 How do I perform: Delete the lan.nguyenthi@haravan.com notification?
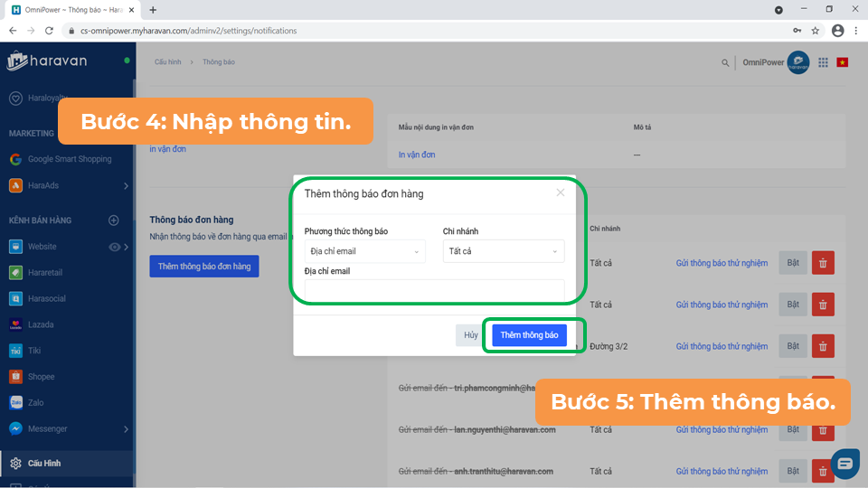[823, 429]
